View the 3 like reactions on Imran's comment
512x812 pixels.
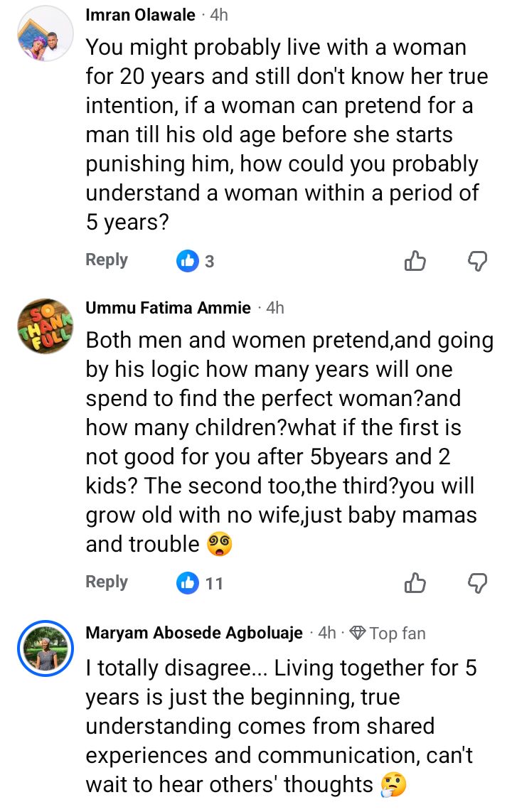pyautogui.click(x=196, y=261)
